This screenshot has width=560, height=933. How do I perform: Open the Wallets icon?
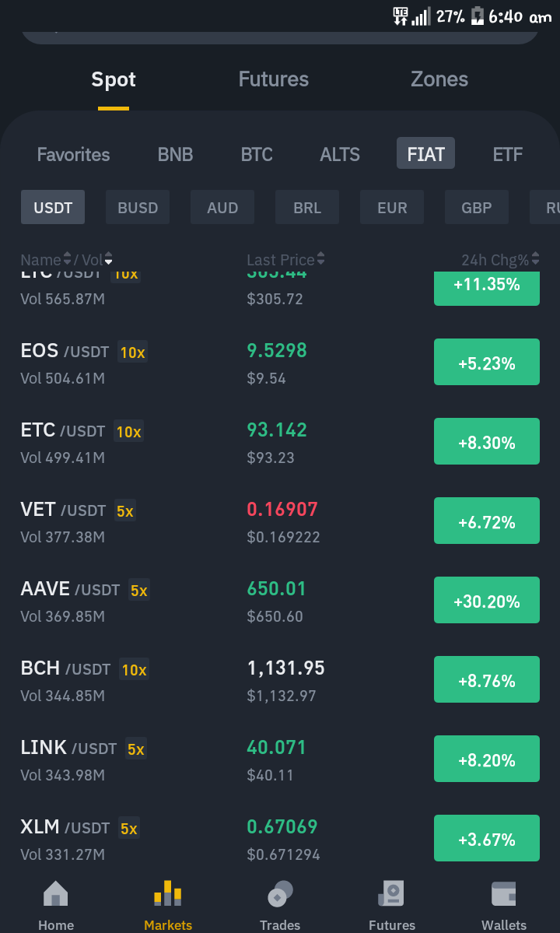click(503, 894)
